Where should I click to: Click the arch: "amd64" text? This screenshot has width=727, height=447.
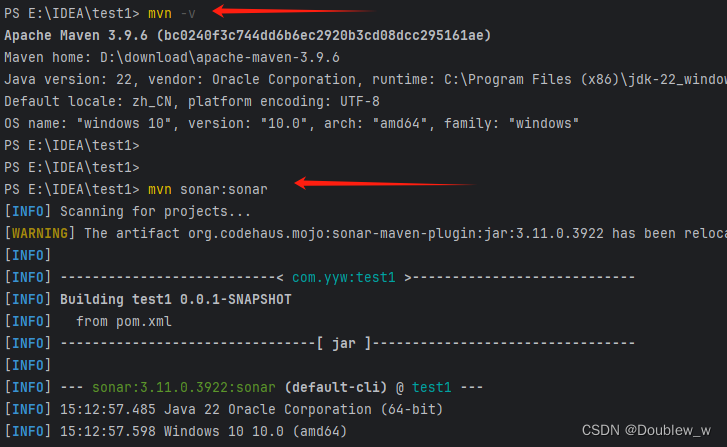tap(376, 123)
